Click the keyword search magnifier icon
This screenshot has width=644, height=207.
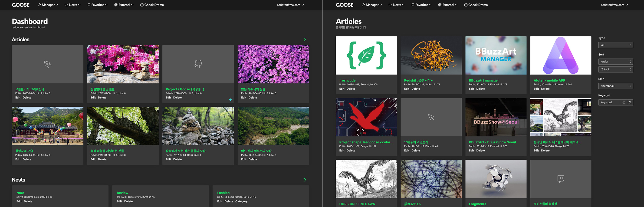[x=630, y=102]
